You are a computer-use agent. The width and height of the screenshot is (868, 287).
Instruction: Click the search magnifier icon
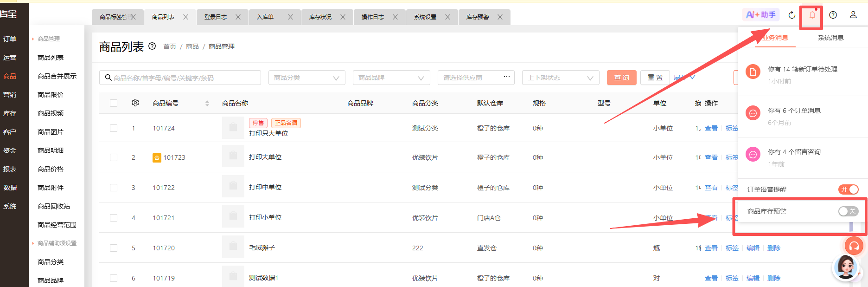click(108, 78)
